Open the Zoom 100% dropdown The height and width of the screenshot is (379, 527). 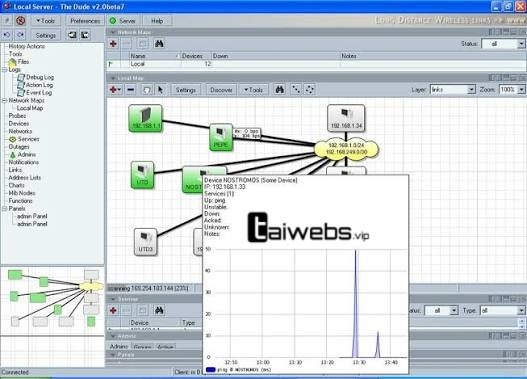tap(512, 90)
